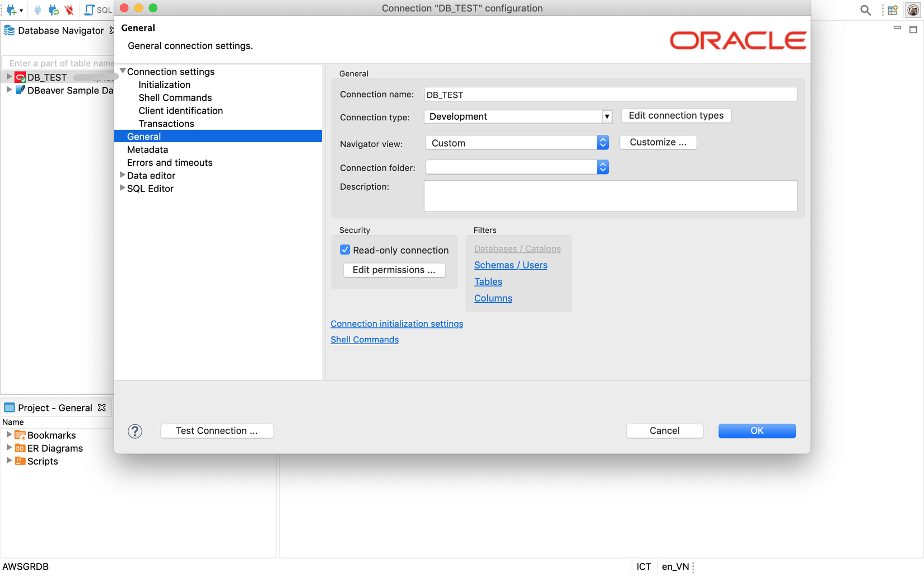This screenshot has height=577, width=924.
Task: Expand the Data editor tree node
Action: pyautogui.click(x=123, y=175)
